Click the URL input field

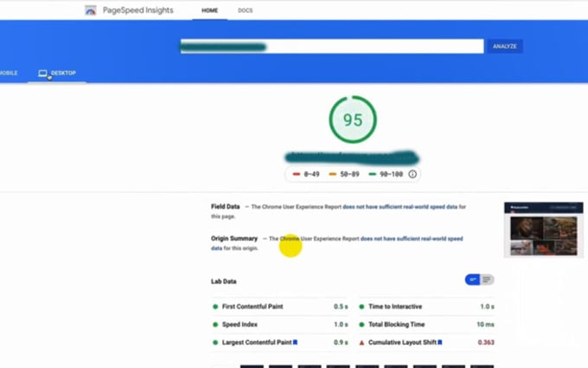[332, 47]
